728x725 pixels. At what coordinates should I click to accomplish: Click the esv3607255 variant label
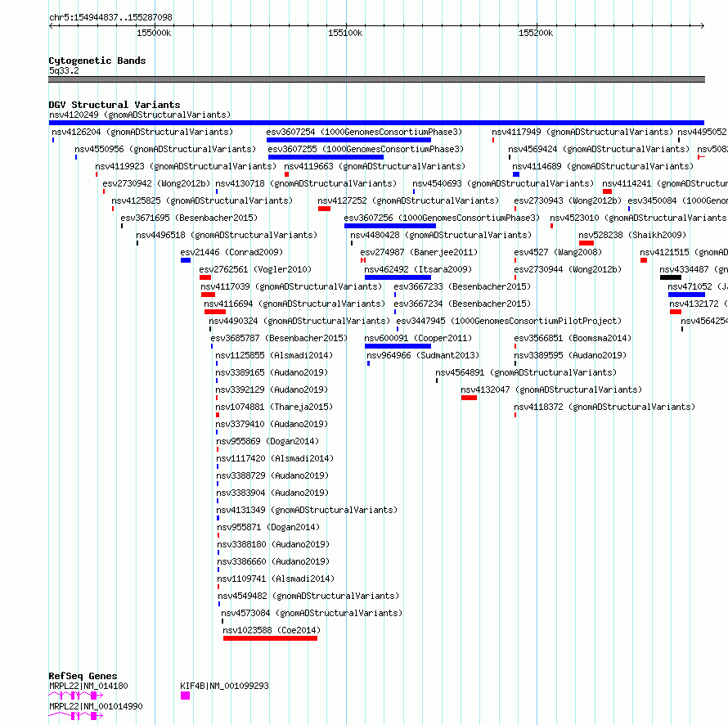(366, 149)
